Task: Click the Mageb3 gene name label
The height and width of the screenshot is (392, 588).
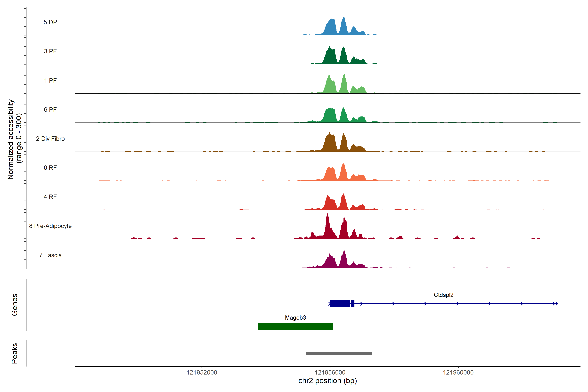Action: pos(295,318)
